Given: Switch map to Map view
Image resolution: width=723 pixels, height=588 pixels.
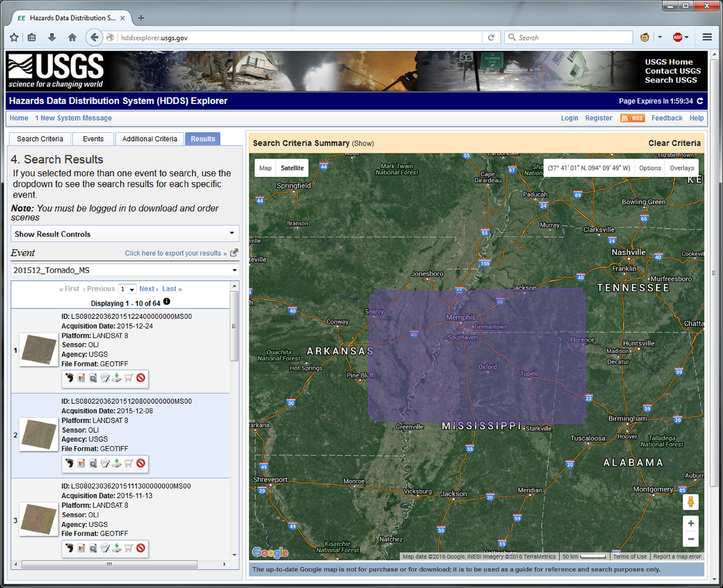Looking at the screenshot, I should coord(265,168).
